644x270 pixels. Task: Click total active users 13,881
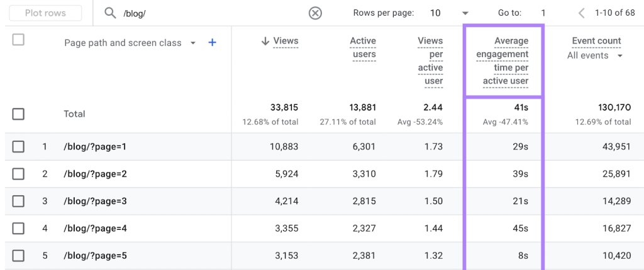click(362, 108)
